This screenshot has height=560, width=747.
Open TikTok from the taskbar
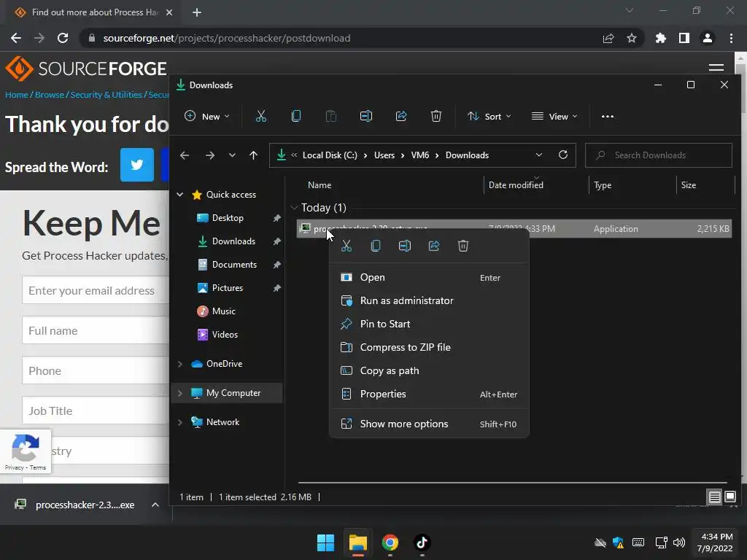click(422, 542)
